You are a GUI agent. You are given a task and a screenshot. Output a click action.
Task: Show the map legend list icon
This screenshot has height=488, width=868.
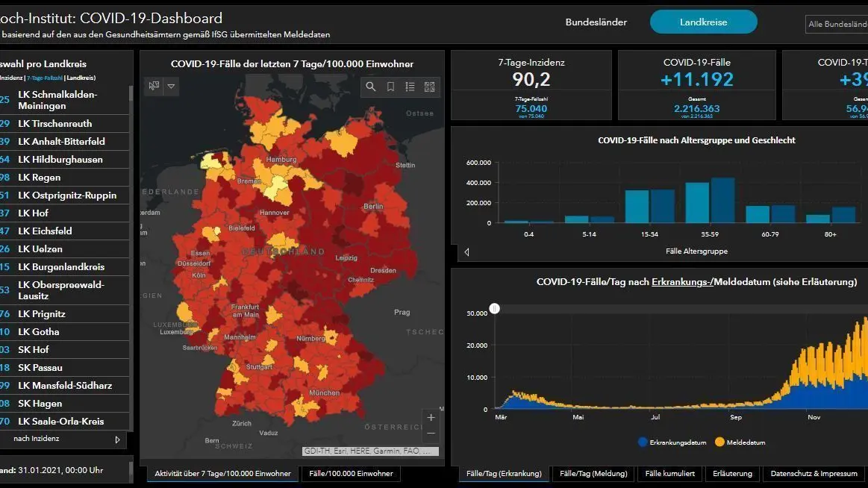(x=410, y=87)
